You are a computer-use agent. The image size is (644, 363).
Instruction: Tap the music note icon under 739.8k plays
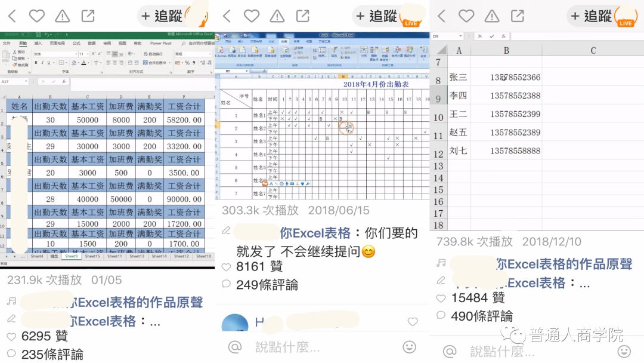click(441, 263)
